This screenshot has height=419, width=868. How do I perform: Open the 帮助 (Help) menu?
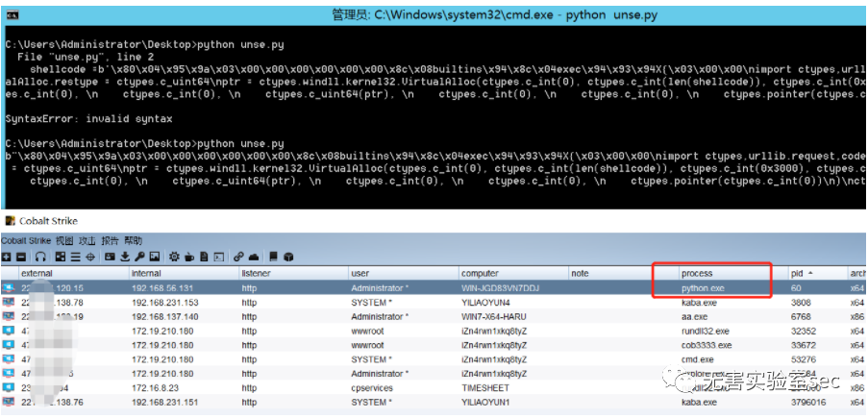[x=133, y=241]
